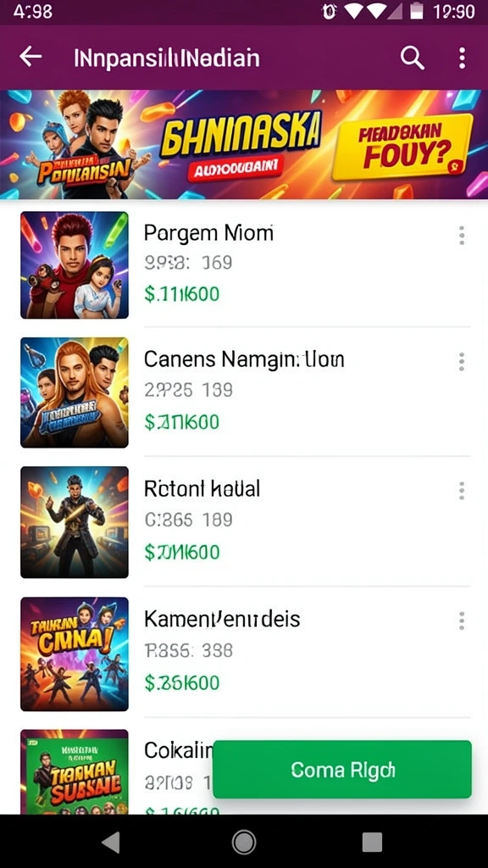The width and height of the screenshot is (488, 868).
Task: Open the green Subsale game thumbnail
Action: coord(75,771)
